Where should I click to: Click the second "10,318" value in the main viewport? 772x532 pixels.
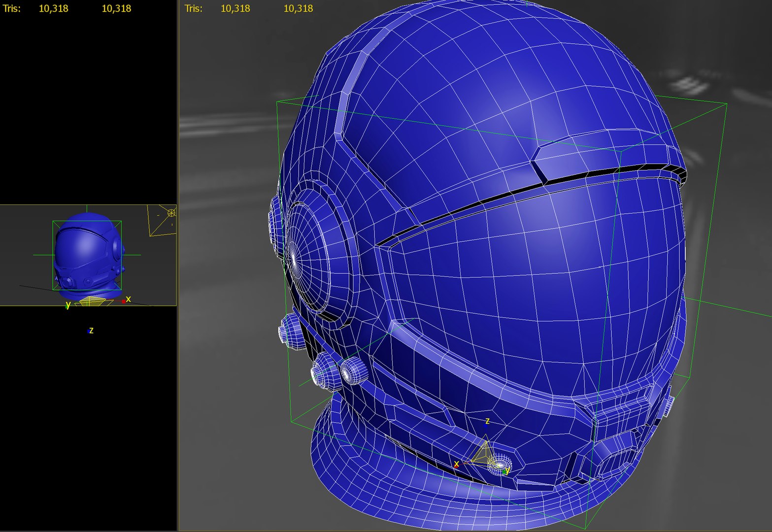[298, 8]
